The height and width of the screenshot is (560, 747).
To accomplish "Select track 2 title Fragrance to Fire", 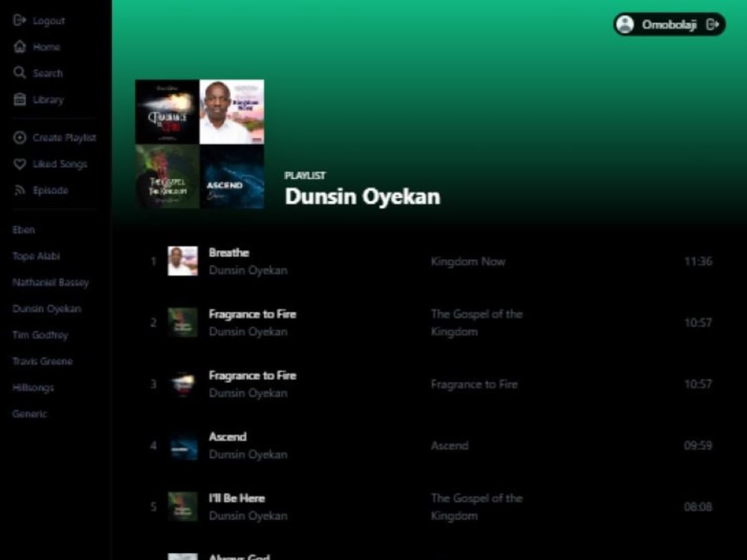I will tap(252, 314).
